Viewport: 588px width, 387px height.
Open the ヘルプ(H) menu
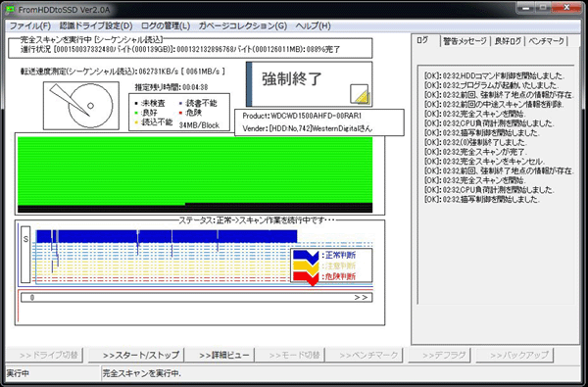tap(314, 25)
